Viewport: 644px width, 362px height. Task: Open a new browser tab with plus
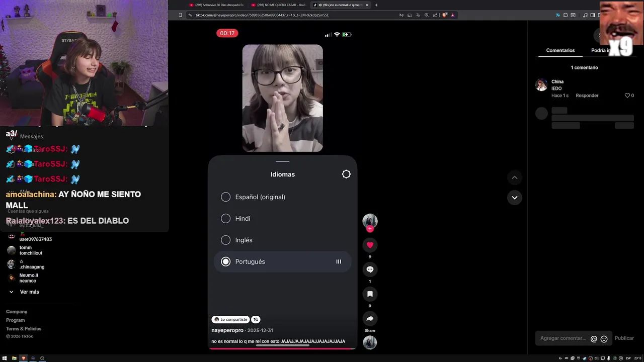[x=376, y=5]
